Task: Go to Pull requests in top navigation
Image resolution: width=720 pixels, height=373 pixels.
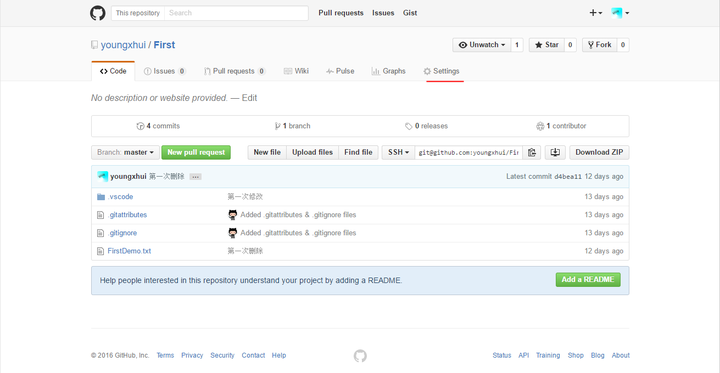Action: [x=341, y=13]
